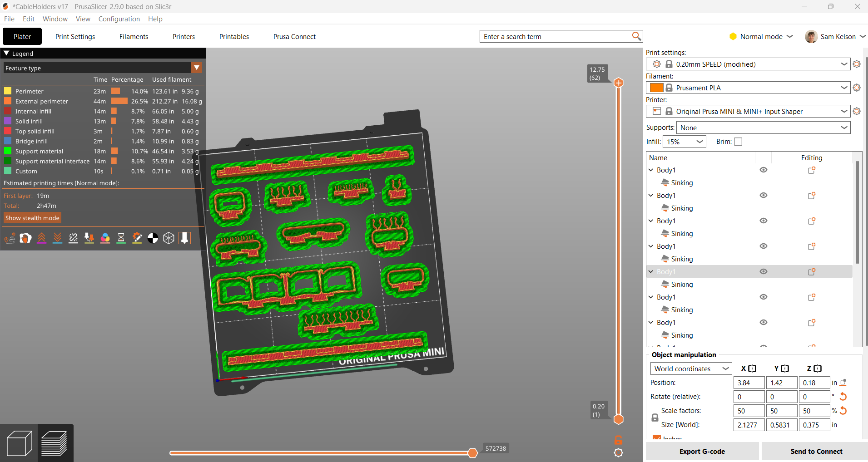The height and width of the screenshot is (462, 868).
Task: Click Show stealth mode button
Action: [32, 218]
